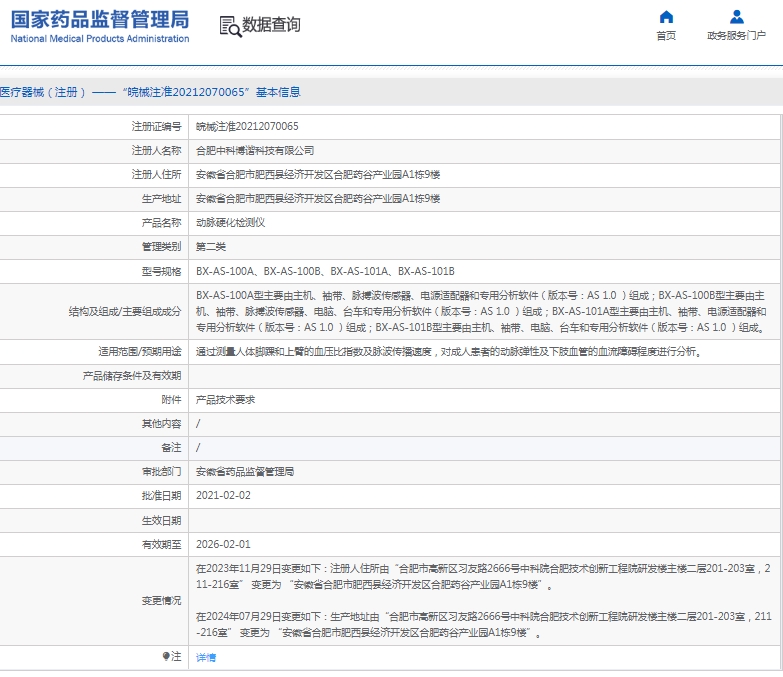Viewport: 783px width, 677px height.
Task: Select attachment value 产品技术要求
Action: click(225, 399)
